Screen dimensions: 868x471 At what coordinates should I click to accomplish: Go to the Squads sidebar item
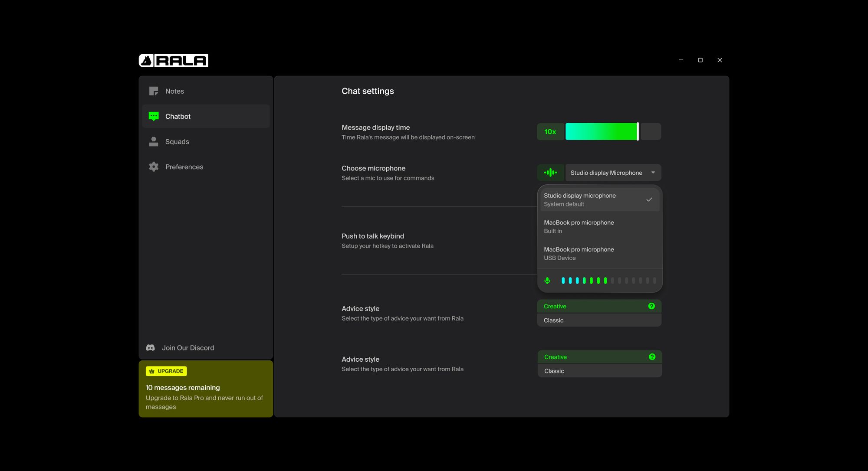[177, 142]
